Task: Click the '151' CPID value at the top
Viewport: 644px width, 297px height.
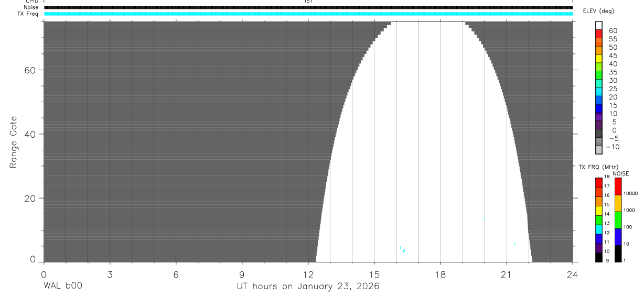Action: pyautogui.click(x=308, y=2)
